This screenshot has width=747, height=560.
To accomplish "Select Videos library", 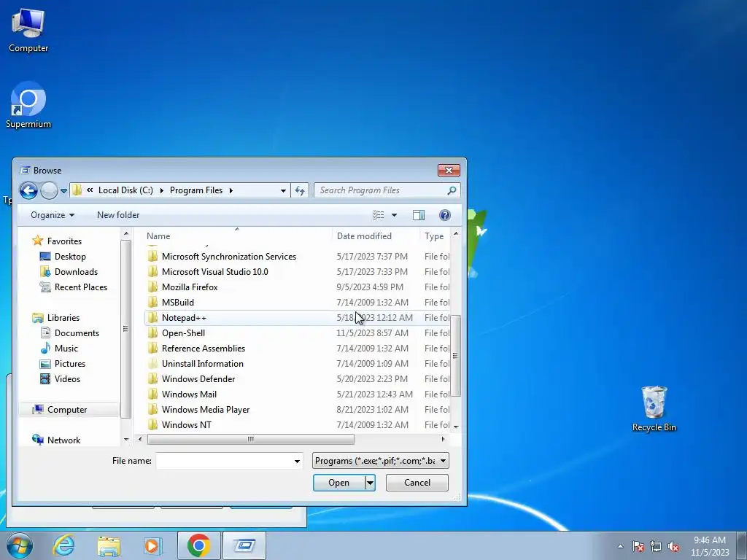I will pos(67,378).
